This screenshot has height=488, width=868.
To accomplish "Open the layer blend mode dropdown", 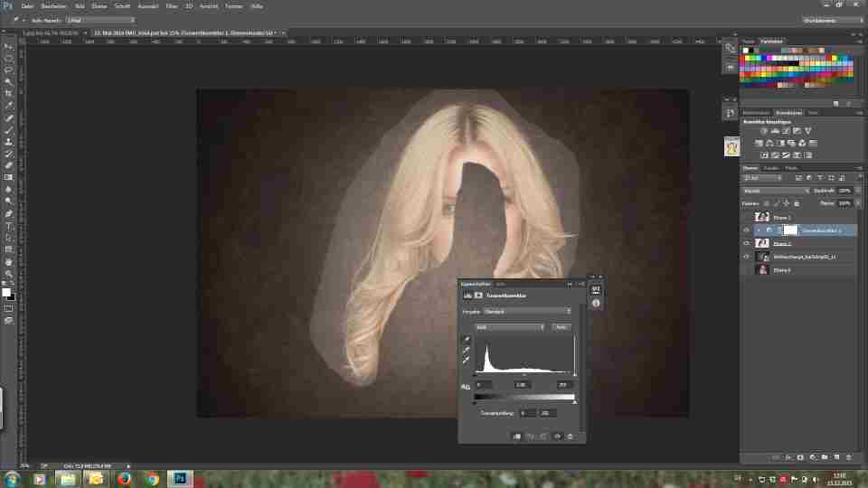I will tap(776, 191).
